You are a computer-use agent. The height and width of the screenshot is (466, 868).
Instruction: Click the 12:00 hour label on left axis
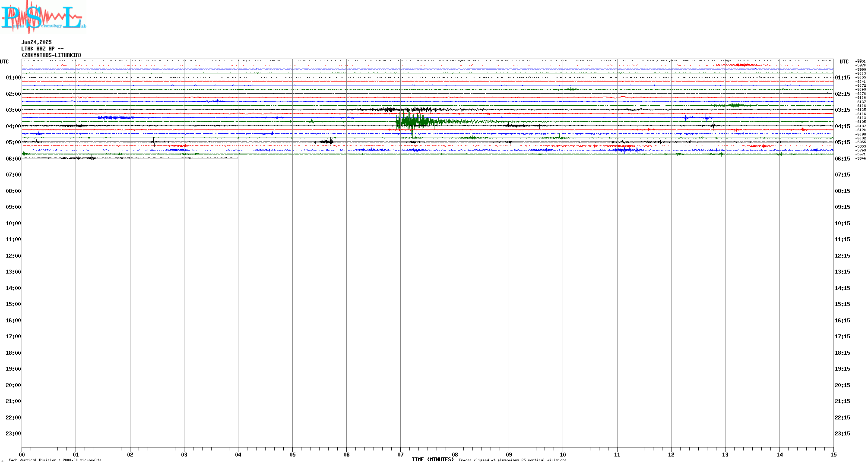click(x=13, y=256)
